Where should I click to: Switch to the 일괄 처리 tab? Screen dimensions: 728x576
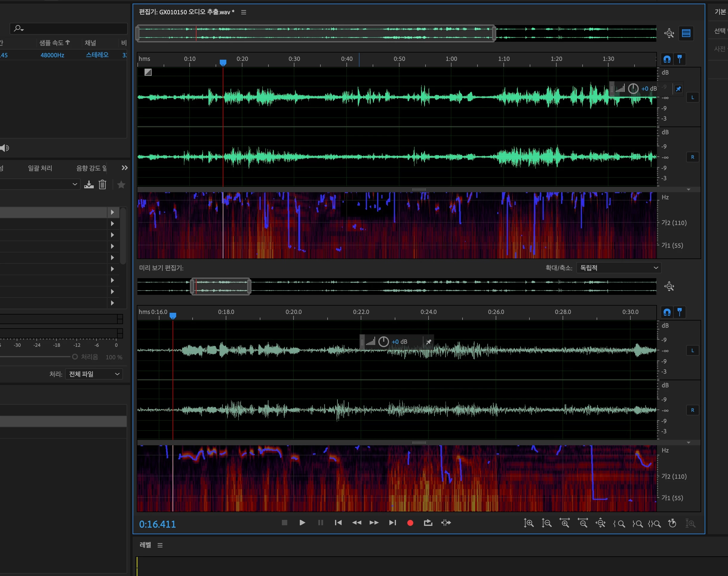(40, 168)
